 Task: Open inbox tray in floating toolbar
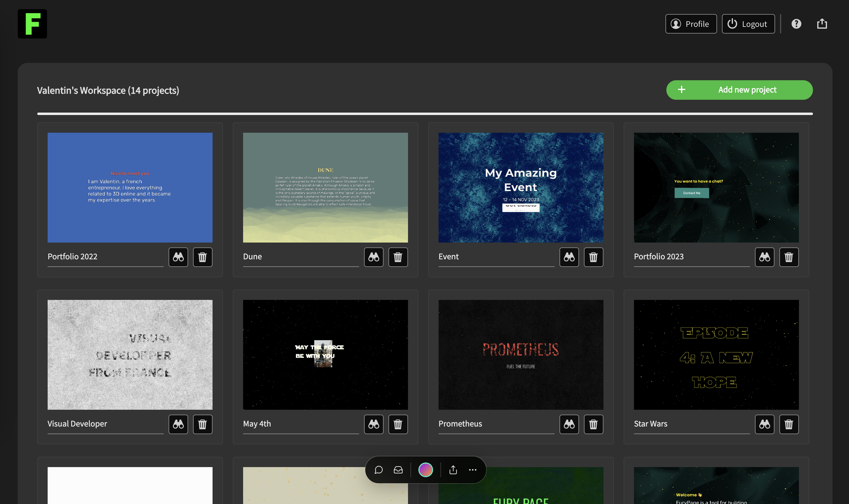(x=398, y=470)
